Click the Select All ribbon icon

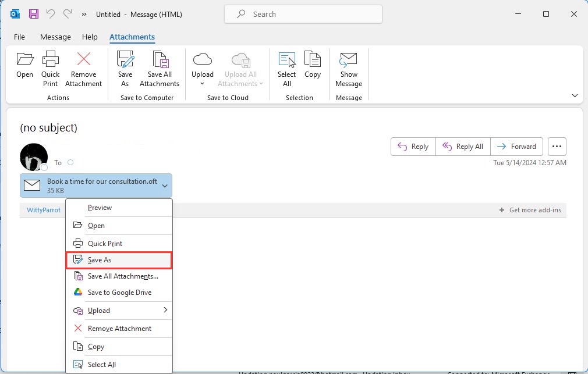click(287, 59)
